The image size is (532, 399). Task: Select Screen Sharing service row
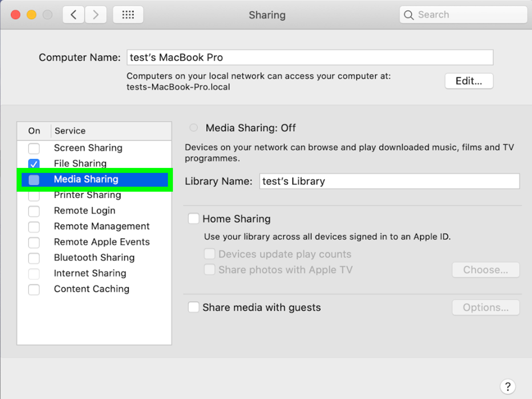coord(94,148)
